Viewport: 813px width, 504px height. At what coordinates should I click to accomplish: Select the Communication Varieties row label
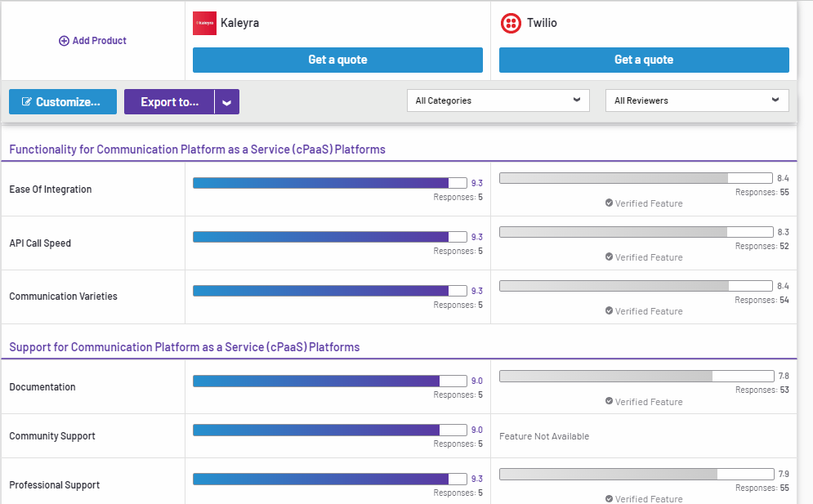(x=63, y=297)
